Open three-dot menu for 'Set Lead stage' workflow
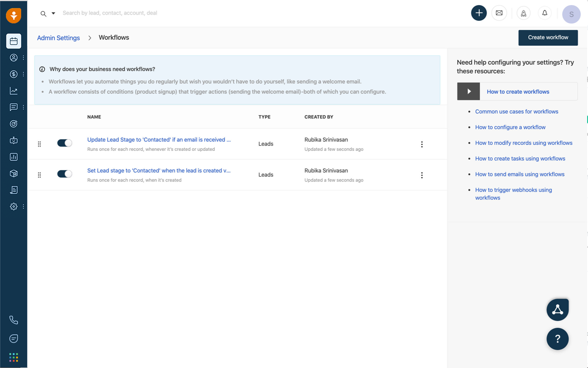The height and width of the screenshot is (368, 588). click(x=422, y=175)
